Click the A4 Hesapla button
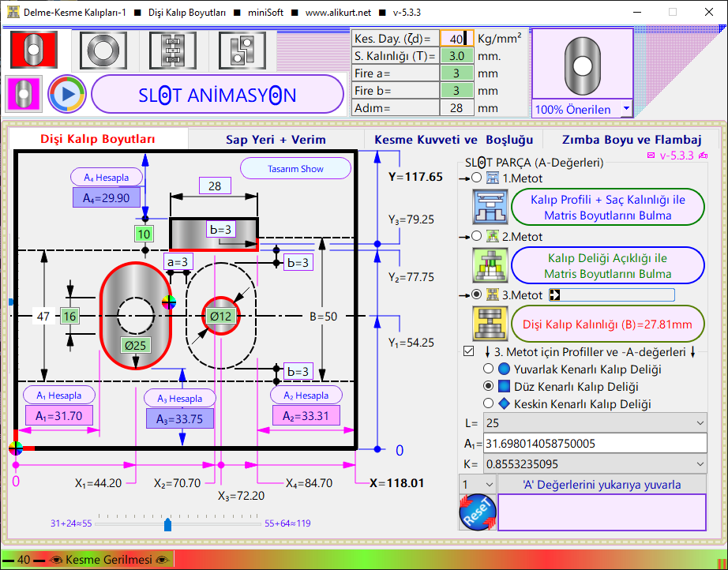This screenshot has width=728, height=570. point(107,177)
